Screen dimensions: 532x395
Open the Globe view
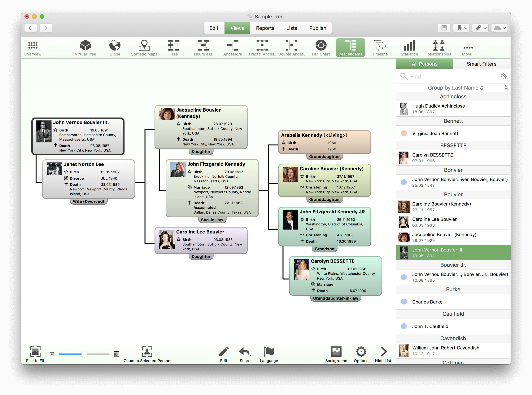(115, 48)
